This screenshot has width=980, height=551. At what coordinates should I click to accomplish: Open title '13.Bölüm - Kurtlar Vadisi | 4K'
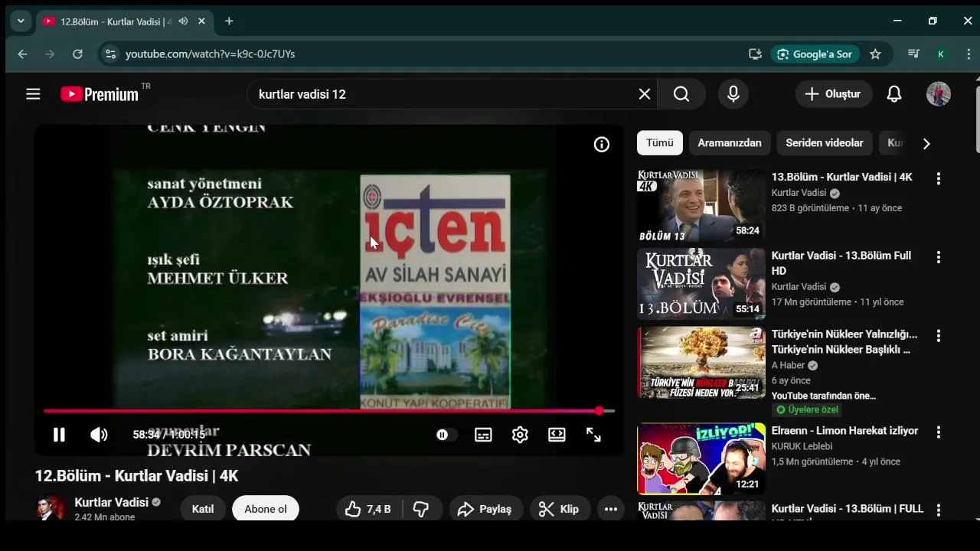pos(842,177)
